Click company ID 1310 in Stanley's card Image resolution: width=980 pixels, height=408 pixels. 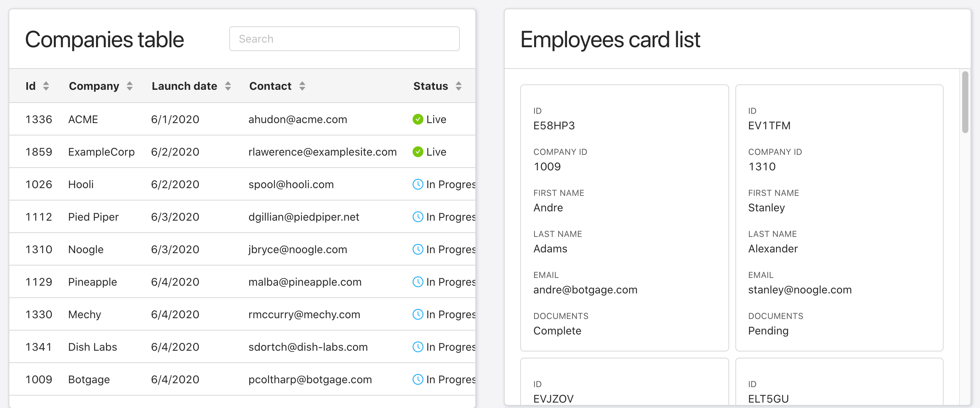click(x=762, y=166)
